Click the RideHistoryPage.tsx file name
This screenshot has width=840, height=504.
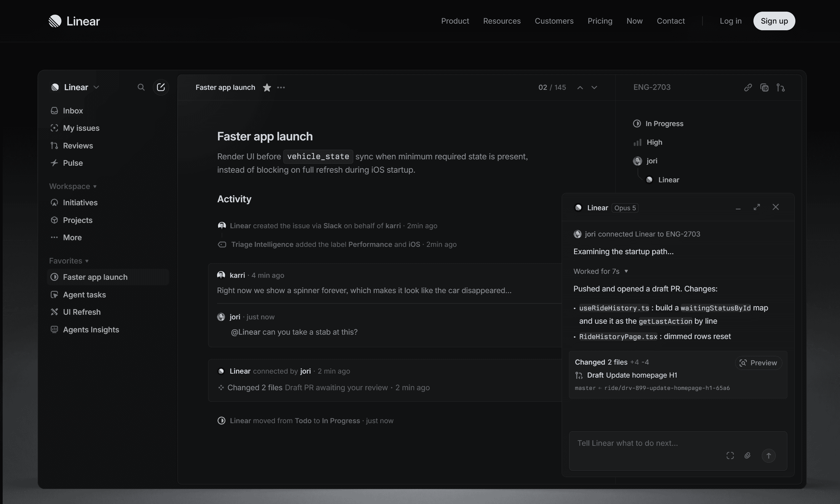(x=619, y=337)
